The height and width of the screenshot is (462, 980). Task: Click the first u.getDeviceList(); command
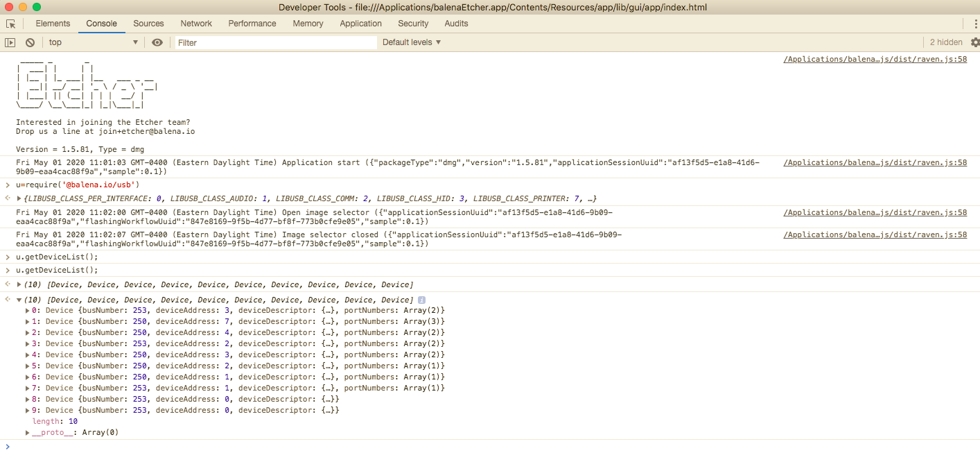[57, 257]
